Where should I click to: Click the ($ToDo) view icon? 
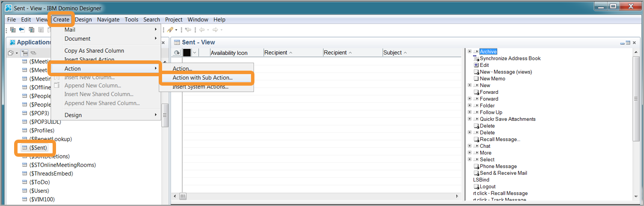tap(24, 182)
